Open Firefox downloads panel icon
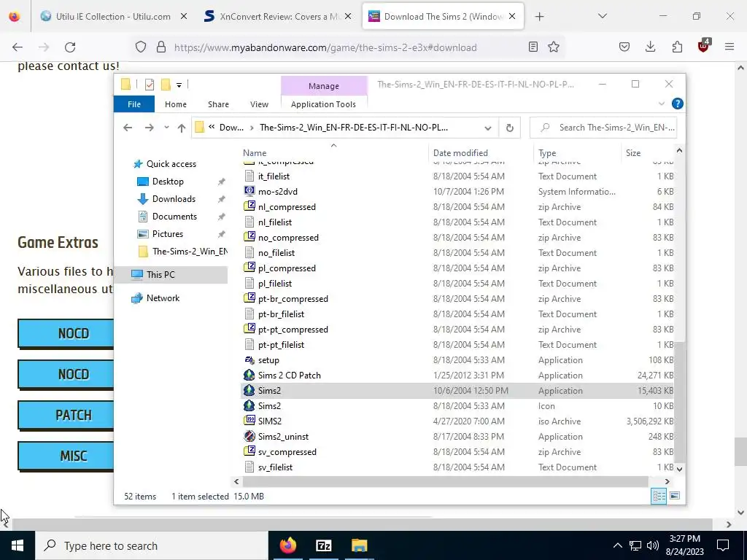Image resolution: width=747 pixels, height=560 pixels. 650,47
